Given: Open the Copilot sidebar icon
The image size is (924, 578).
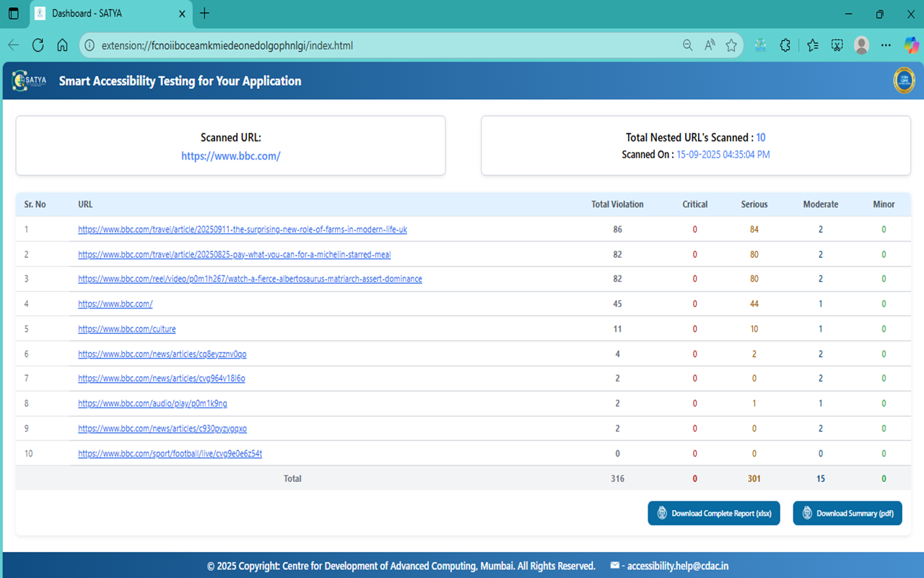Looking at the screenshot, I should (911, 46).
